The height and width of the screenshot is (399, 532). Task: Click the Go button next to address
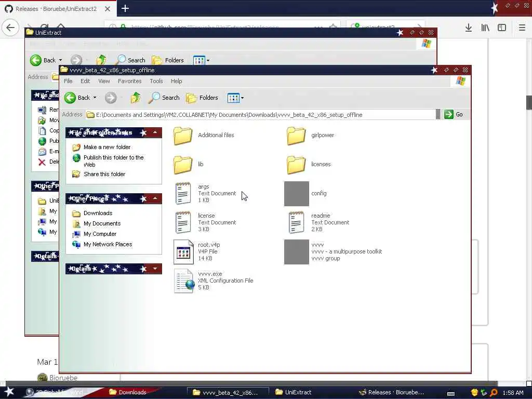coord(454,114)
